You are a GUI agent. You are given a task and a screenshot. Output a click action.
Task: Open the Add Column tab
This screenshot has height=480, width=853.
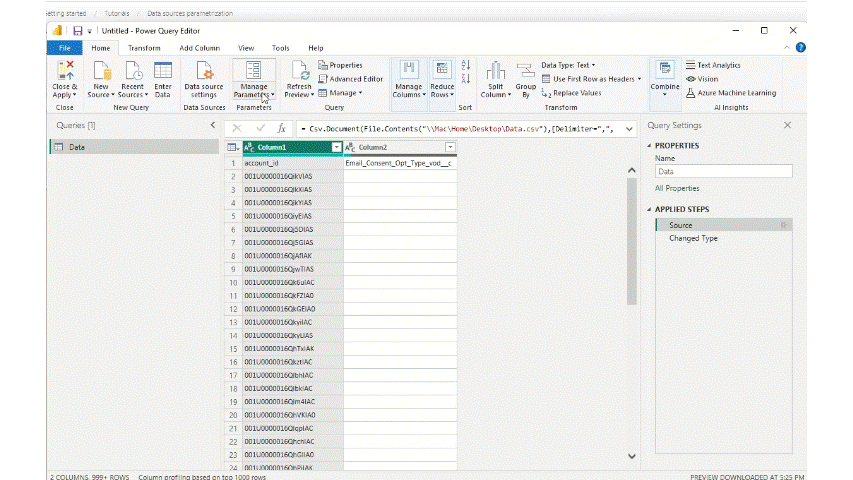click(199, 48)
